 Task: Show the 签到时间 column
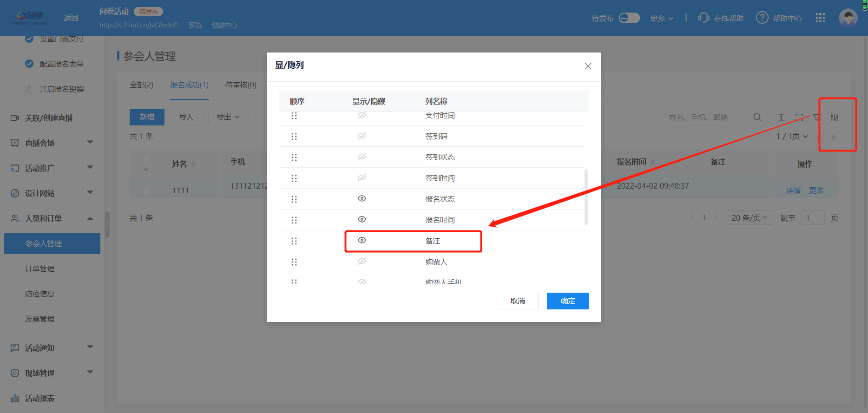pyautogui.click(x=362, y=177)
